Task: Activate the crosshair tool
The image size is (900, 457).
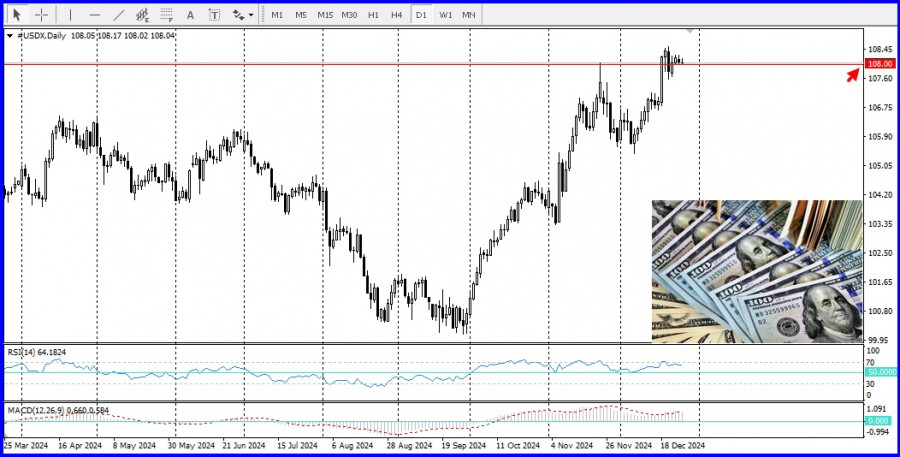Action: pos(42,15)
